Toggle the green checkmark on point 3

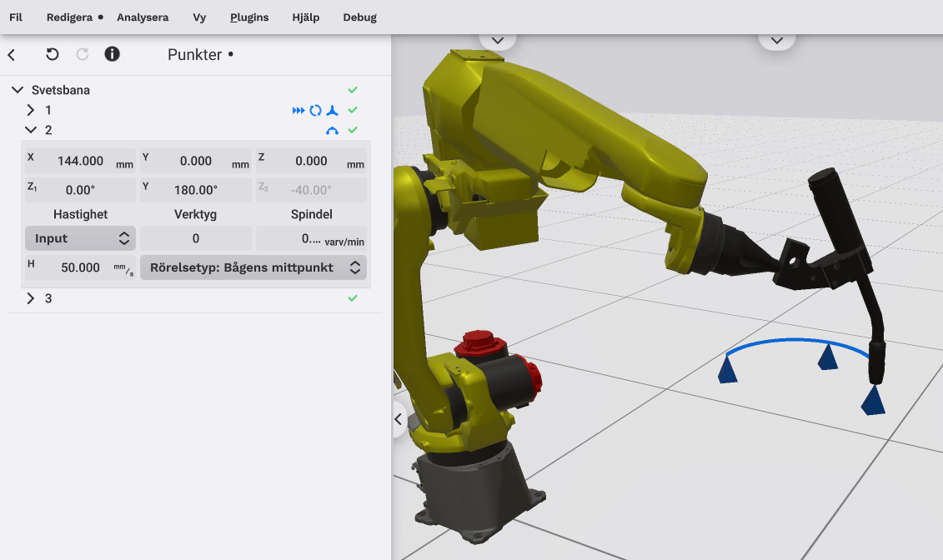[353, 298]
